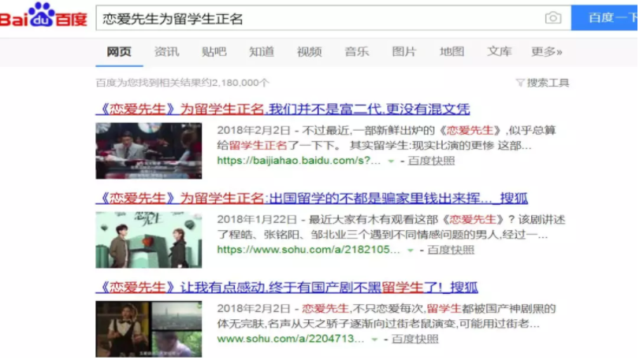This screenshot has width=643, height=364.
Task: Click thumbnail of first search result
Action: [x=149, y=150]
